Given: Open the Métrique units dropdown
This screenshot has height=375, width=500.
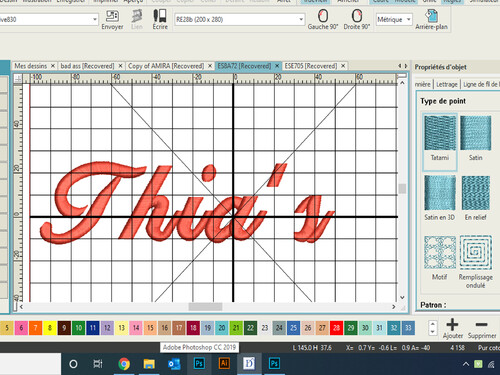Looking at the screenshot, I should [408, 19].
